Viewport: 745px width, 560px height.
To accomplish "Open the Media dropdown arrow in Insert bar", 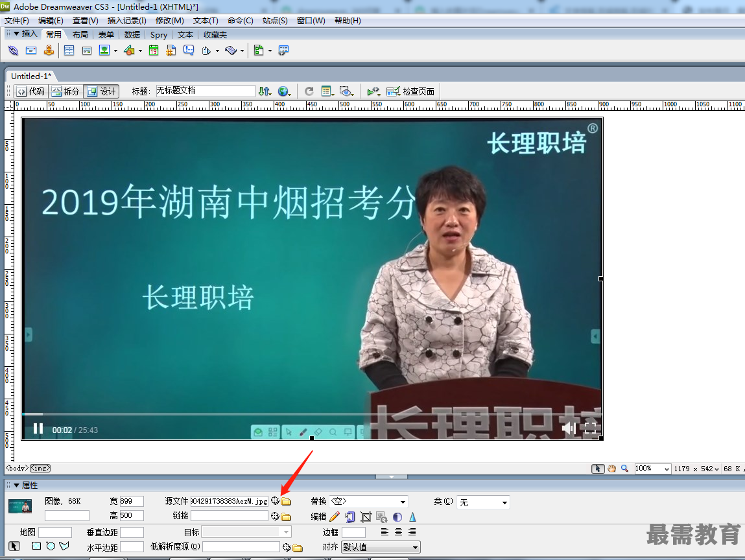I will click(140, 51).
